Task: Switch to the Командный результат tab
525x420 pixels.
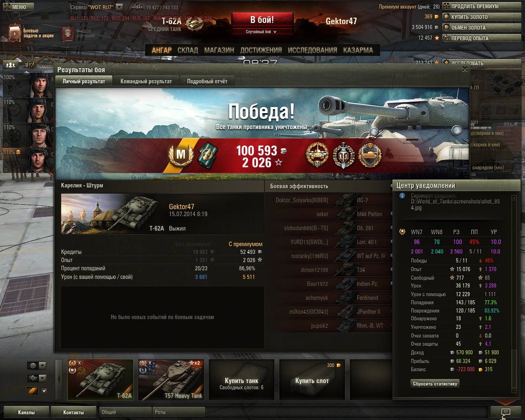Action: [146, 81]
